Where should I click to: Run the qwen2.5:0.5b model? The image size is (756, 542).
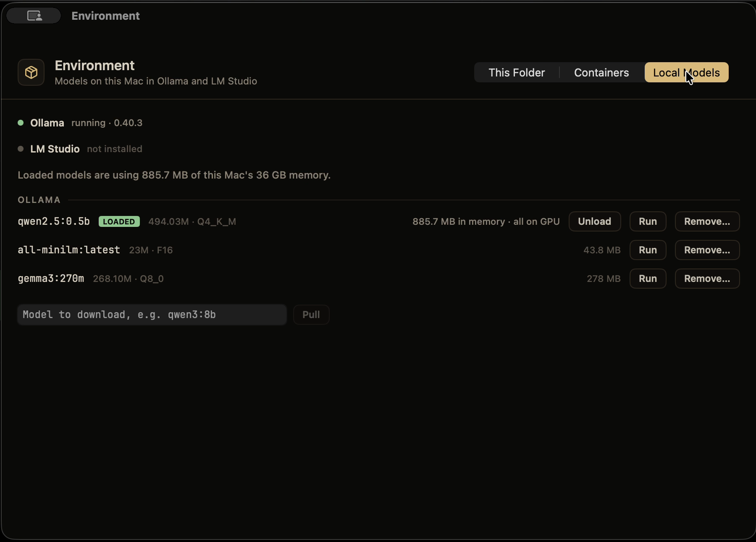[x=648, y=221]
